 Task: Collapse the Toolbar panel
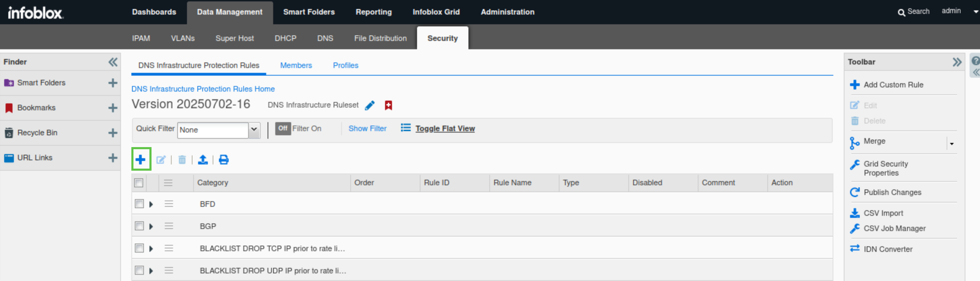(x=957, y=62)
